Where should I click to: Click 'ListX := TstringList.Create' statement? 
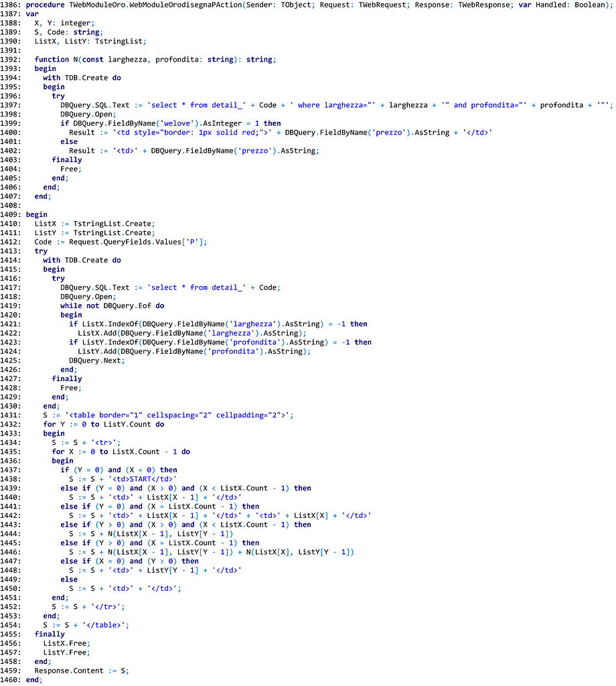pos(95,224)
